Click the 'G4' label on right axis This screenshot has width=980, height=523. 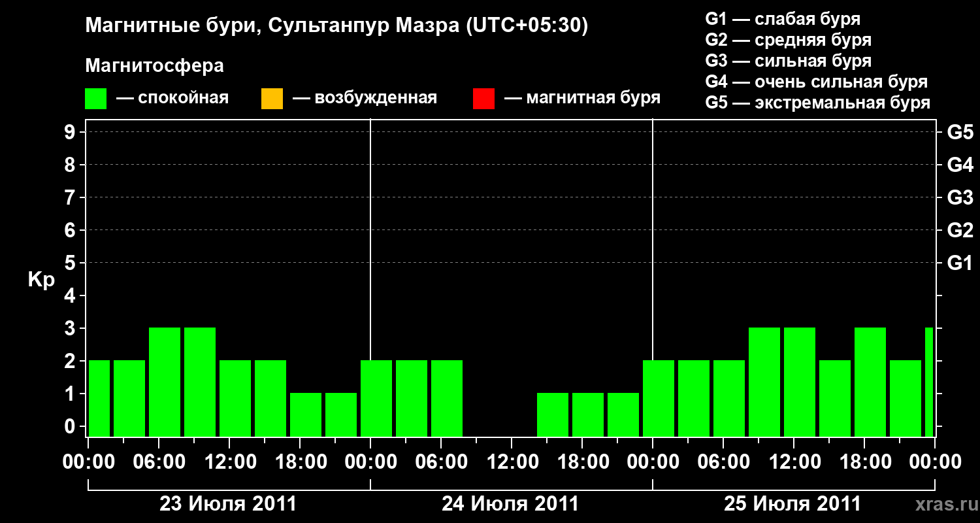[x=960, y=165]
